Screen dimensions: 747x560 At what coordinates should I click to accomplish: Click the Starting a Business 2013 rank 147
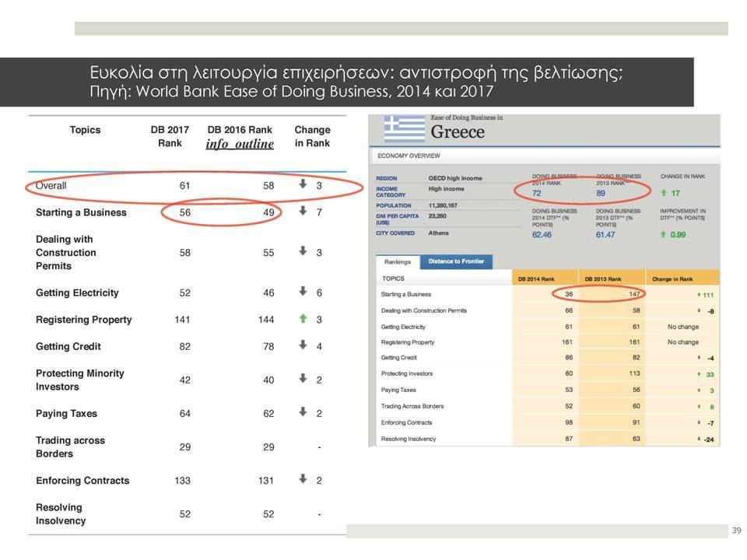pyautogui.click(x=635, y=294)
